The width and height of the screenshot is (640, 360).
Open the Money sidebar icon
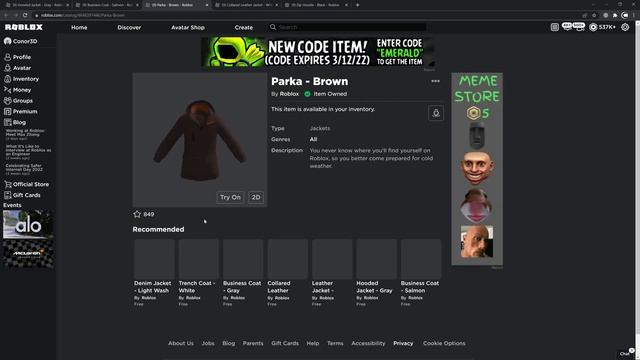(7, 89)
